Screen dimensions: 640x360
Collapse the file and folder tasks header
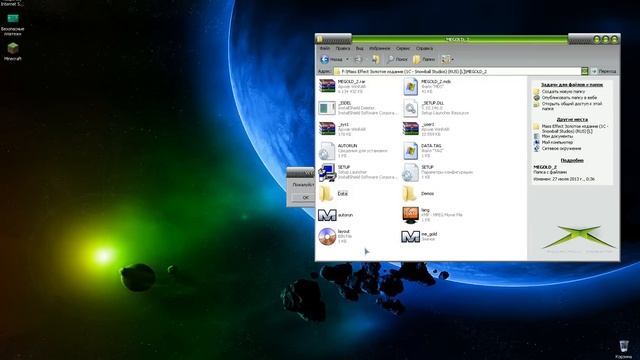572,84
